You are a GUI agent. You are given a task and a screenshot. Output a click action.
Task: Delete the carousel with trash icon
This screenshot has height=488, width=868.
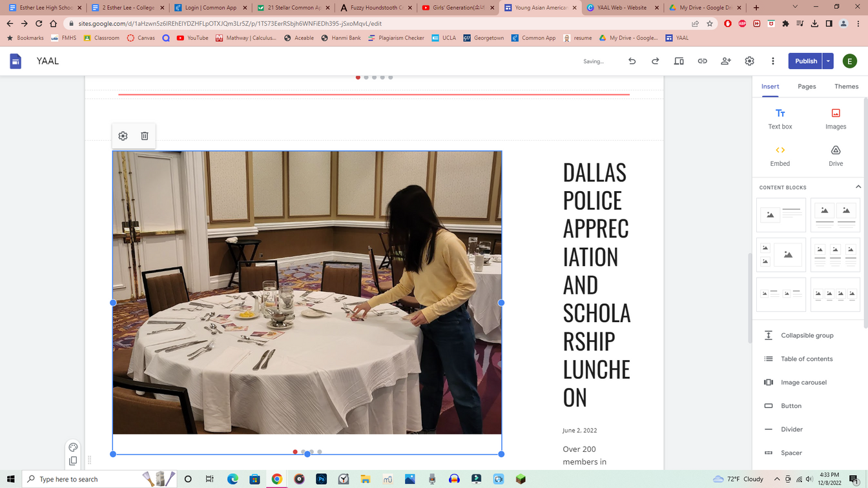(x=145, y=136)
